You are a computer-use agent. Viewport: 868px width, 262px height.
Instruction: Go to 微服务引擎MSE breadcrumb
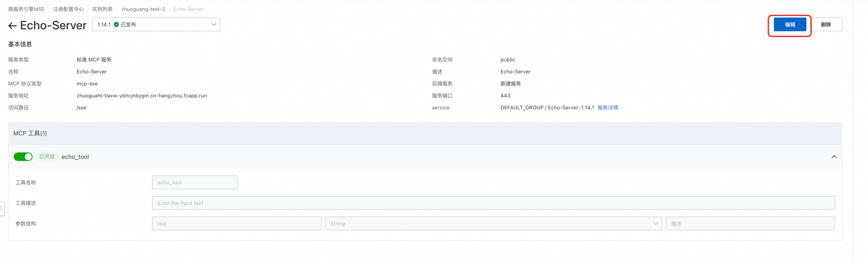[26, 9]
